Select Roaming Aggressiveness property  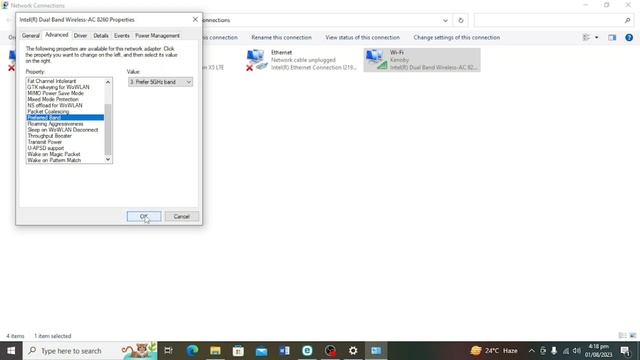coord(56,124)
